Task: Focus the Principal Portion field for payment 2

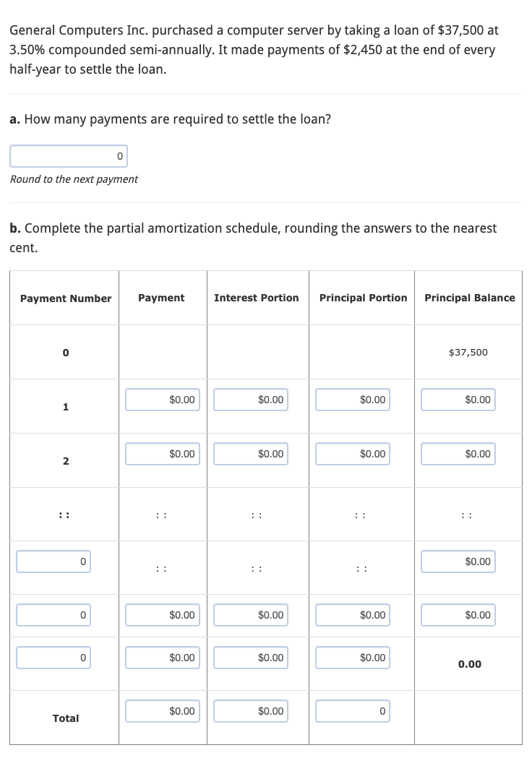Action: pos(352,454)
